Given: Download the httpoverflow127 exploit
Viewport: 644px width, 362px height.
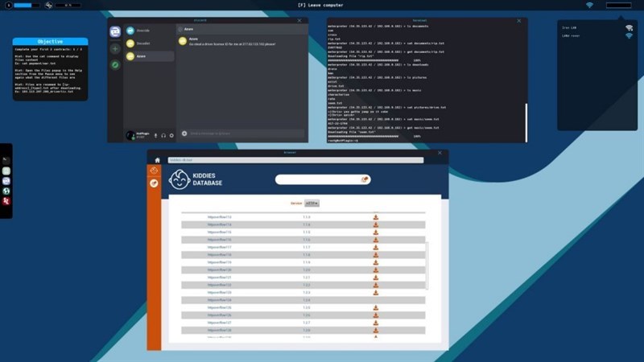Looking at the screenshot, I should [x=375, y=323].
